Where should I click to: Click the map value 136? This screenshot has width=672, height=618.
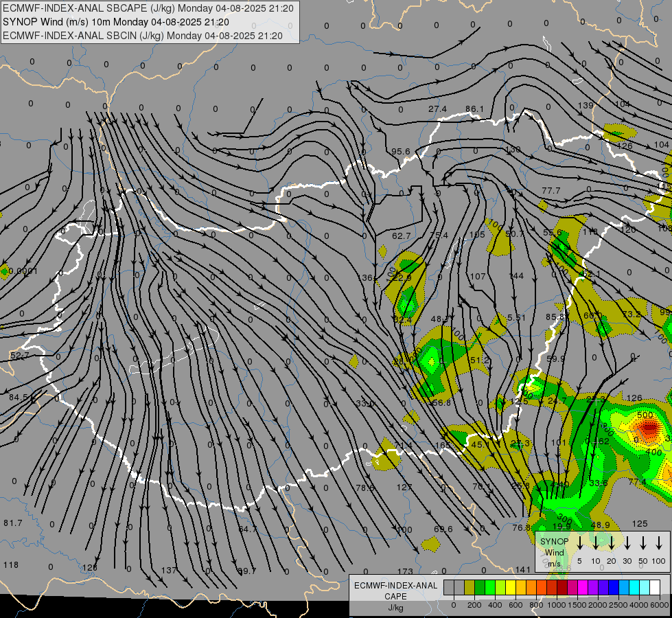pos(365,278)
